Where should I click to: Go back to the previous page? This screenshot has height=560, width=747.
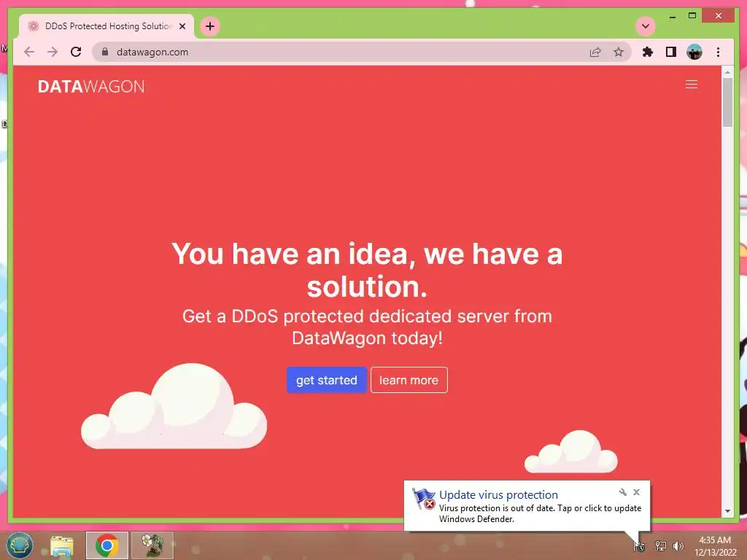point(29,52)
